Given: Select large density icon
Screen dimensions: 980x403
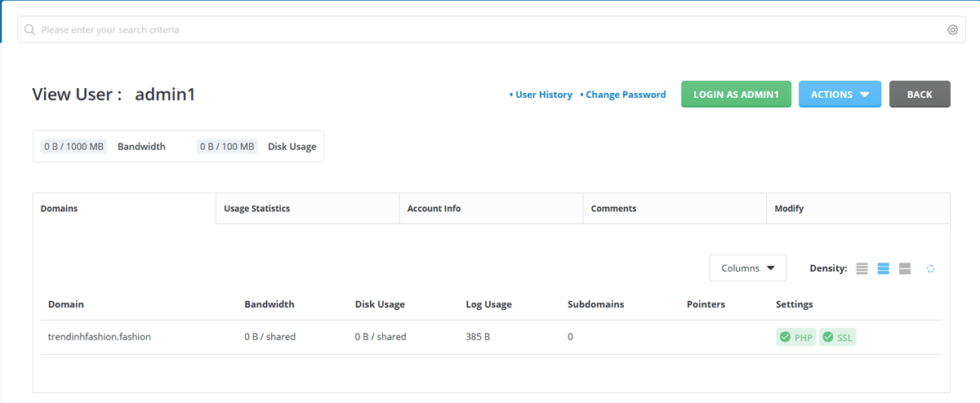Looking at the screenshot, I should tap(905, 269).
